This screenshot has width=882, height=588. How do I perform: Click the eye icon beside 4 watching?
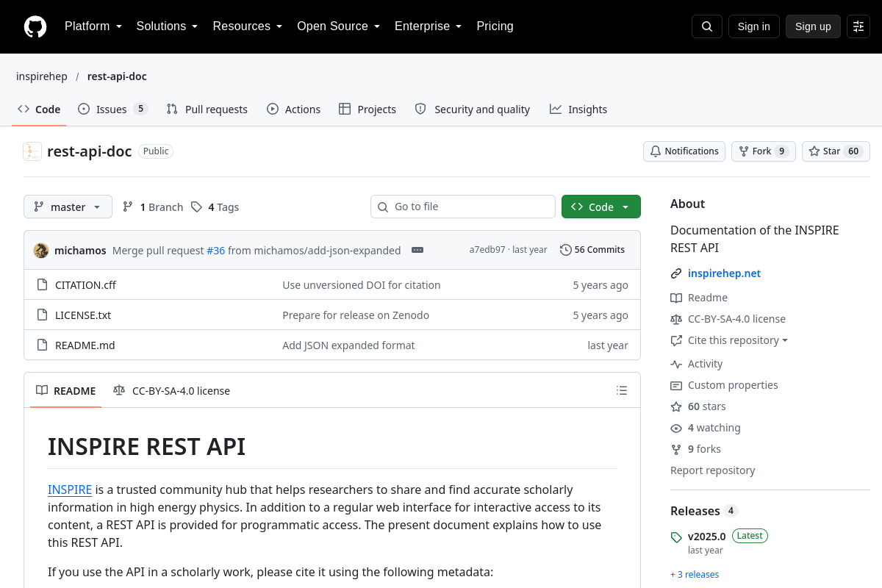click(676, 428)
